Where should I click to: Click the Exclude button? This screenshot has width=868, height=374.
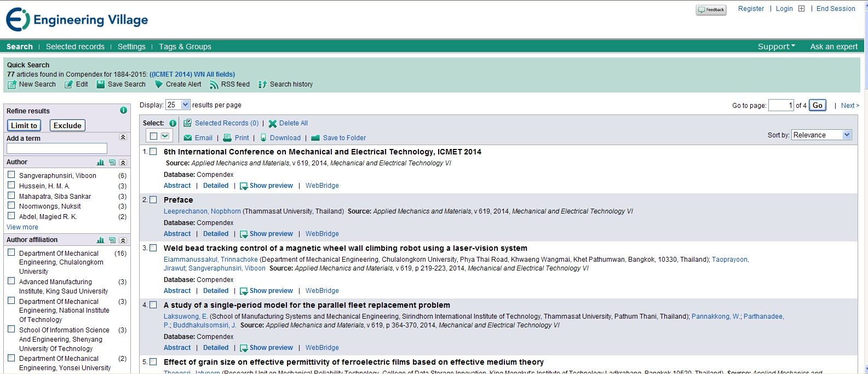click(67, 125)
